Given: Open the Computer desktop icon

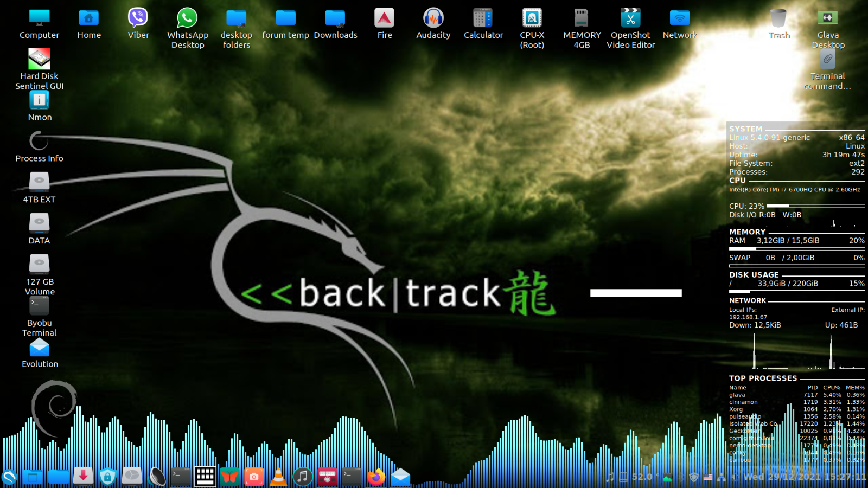Looking at the screenshot, I should point(39,24).
